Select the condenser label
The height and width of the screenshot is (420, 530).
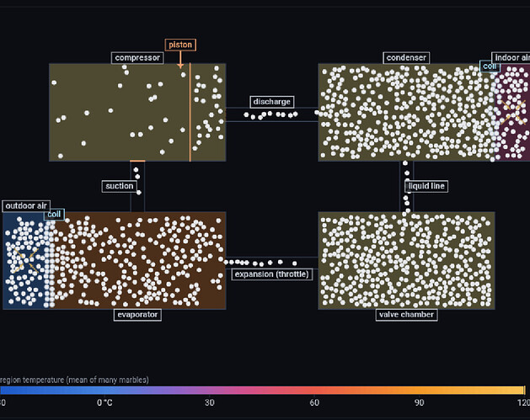click(406, 58)
